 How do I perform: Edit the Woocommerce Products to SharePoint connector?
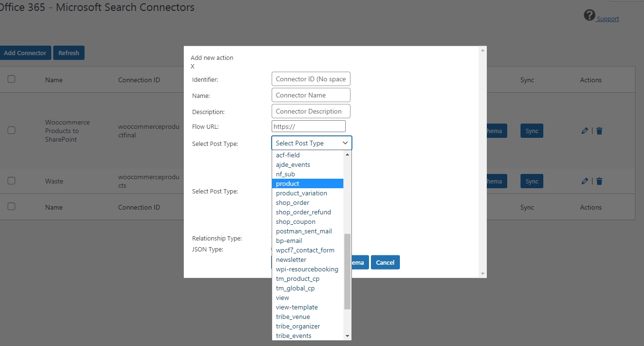[585, 131]
